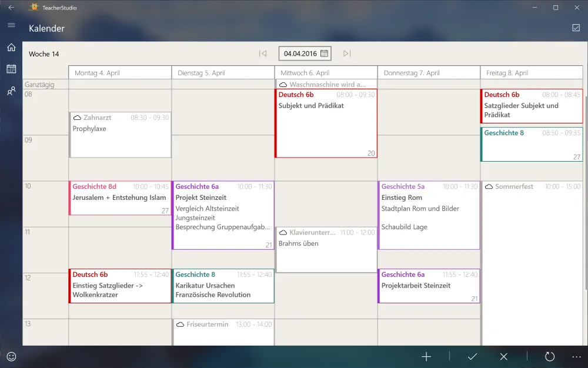The height and width of the screenshot is (368, 588).
Task: Go to Home in sidebar
Action: click(11, 47)
